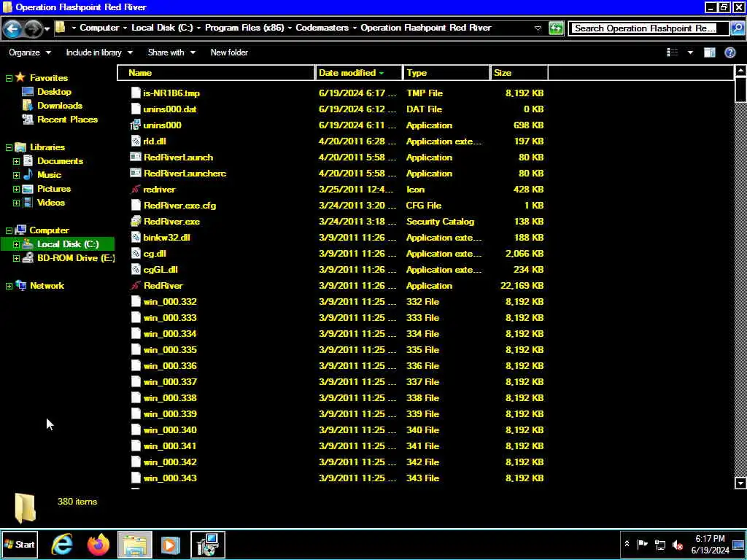
Task: Refresh the folder with address bar refresh icon
Action: pyautogui.click(x=556, y=28)
